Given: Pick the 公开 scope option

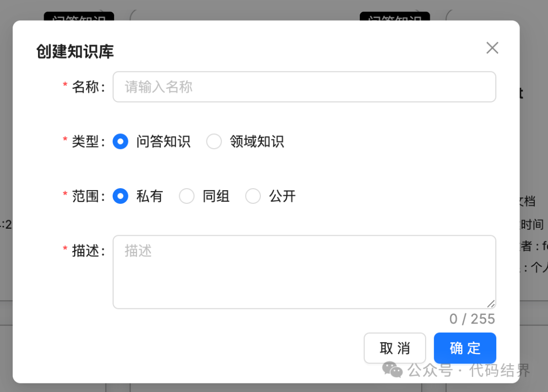Looking at the screenshot, I should point(253,196).
